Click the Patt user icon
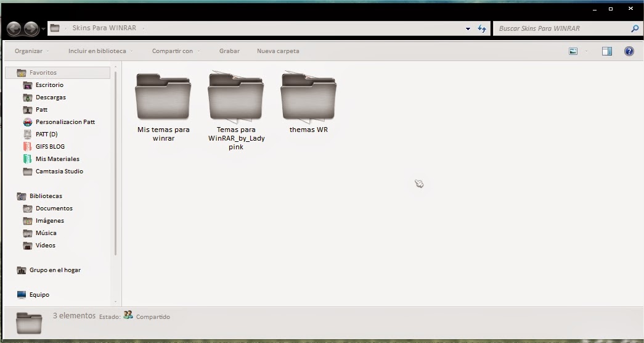Viewport: 644px width, 343px height. click(x=28, y=110)
